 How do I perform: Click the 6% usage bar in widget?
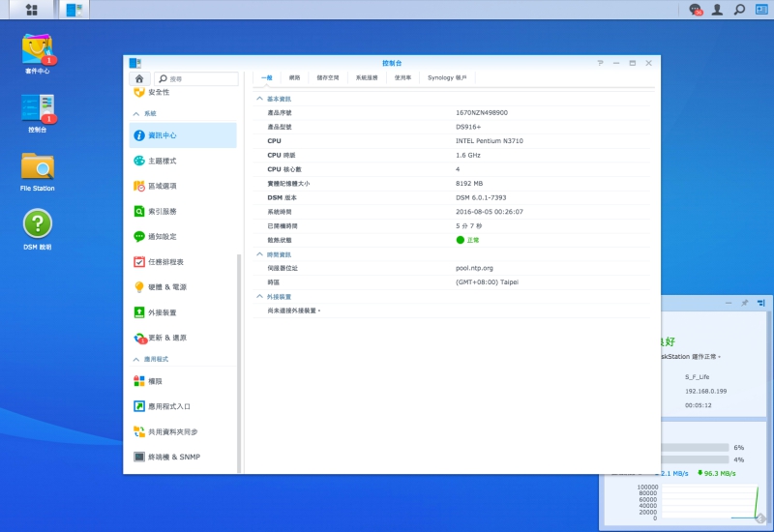[695, 448]
